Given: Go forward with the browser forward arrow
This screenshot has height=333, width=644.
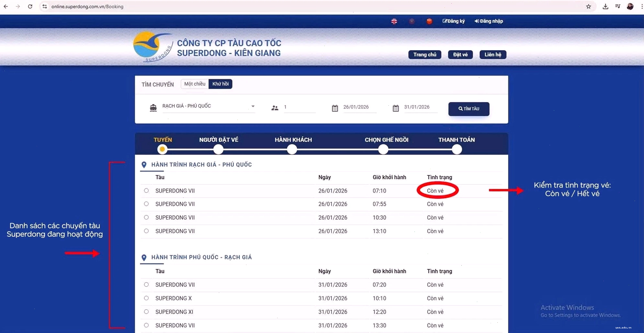Looking at the screenshot, I should point(18,6).
